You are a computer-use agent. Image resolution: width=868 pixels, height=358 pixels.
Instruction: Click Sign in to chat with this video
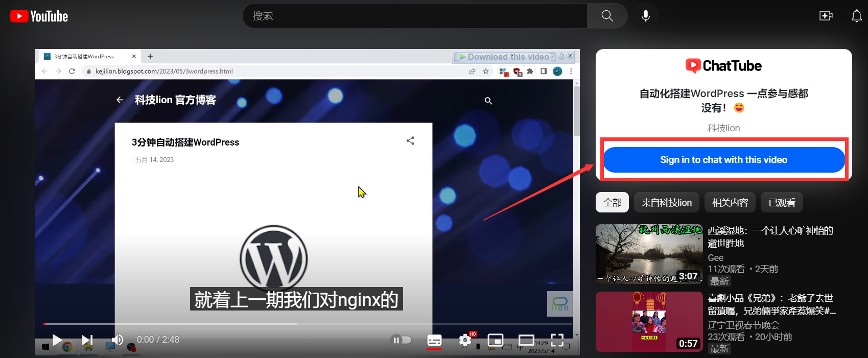click(x=724, y=160)
